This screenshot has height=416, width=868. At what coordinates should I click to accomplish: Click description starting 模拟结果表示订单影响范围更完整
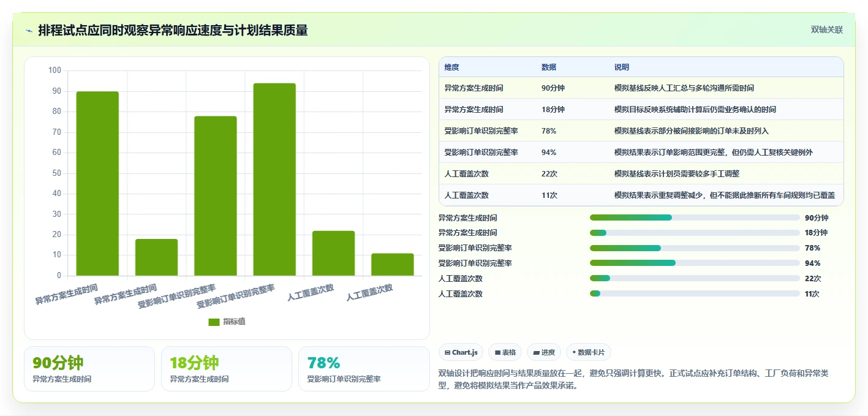[714, 153]
